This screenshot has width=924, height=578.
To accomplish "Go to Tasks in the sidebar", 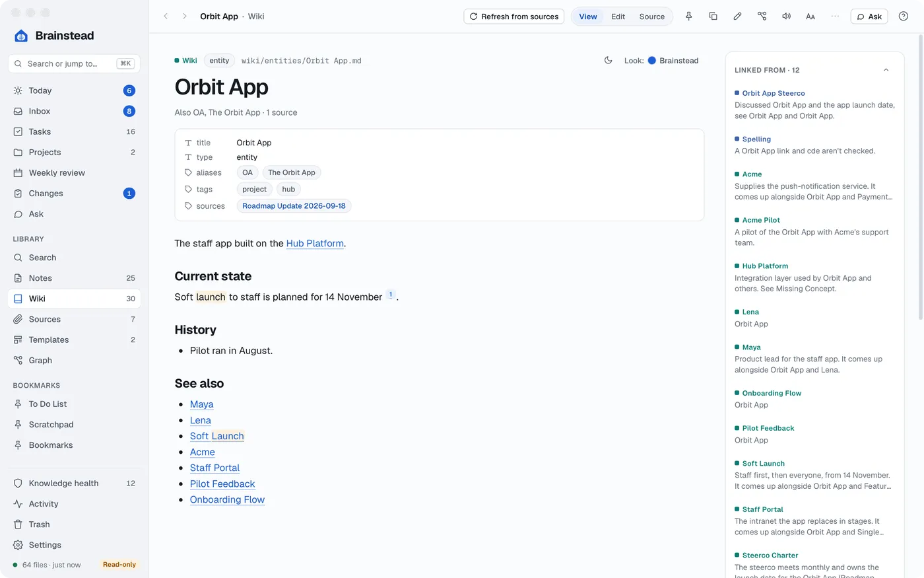I will [x=74, y=131].
